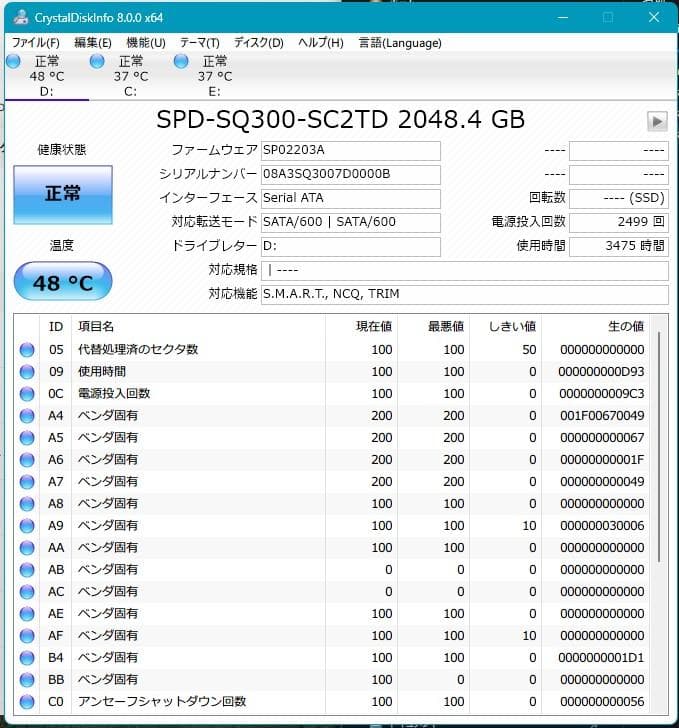Click the 対応規格 field

[x=465, y=270]
